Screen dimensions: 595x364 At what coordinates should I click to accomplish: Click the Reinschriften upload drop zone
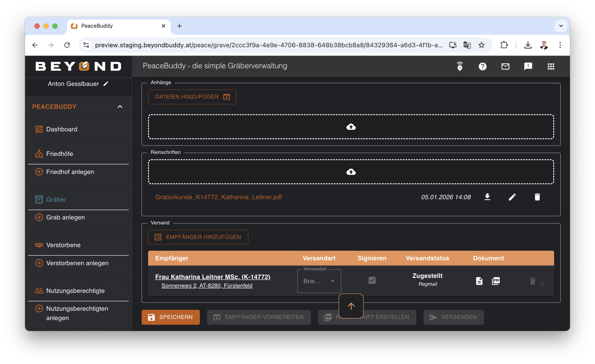(x=351, y=172)
